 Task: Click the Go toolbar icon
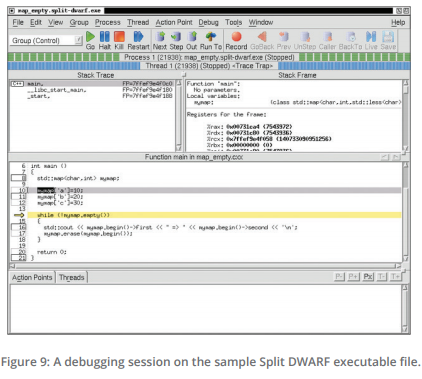(x=90, y=37)
